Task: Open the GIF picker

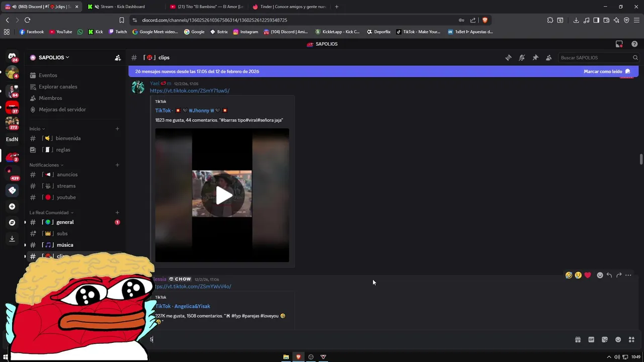Action: (591, 339)
